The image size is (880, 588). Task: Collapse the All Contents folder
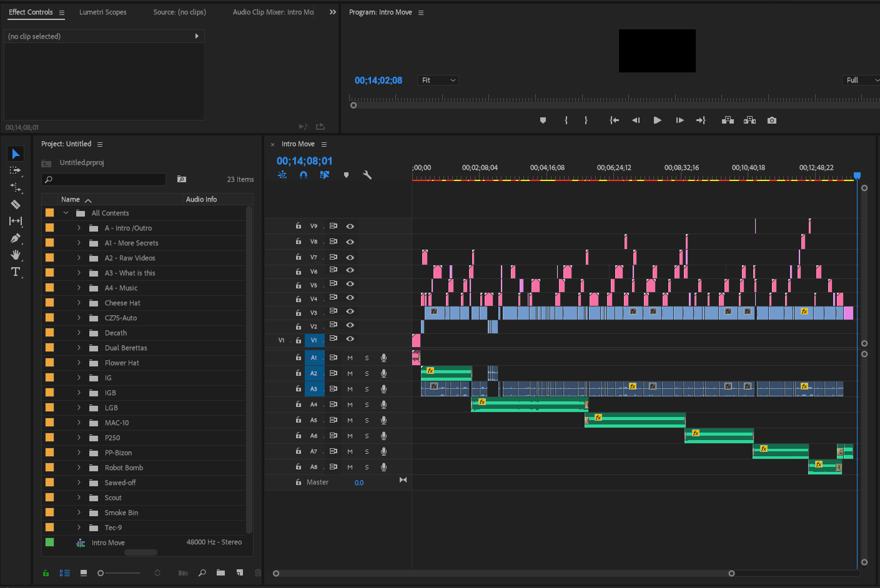66,213
